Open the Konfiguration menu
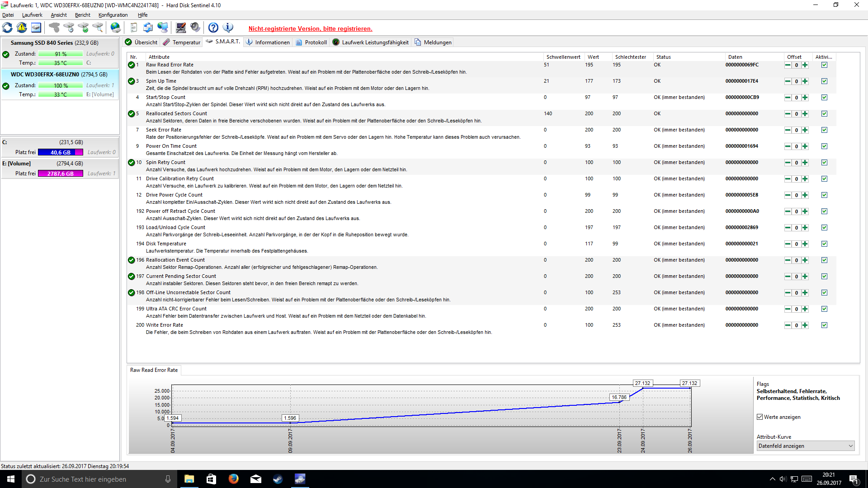This screenshot has height=488, width=868. [x=113, y=15]
